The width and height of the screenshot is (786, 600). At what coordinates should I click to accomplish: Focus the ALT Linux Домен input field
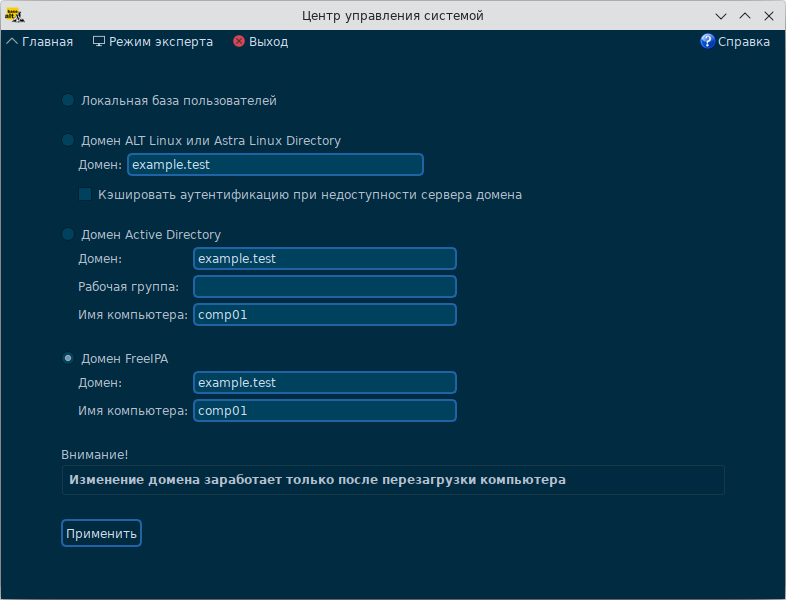tap(275, 165)
